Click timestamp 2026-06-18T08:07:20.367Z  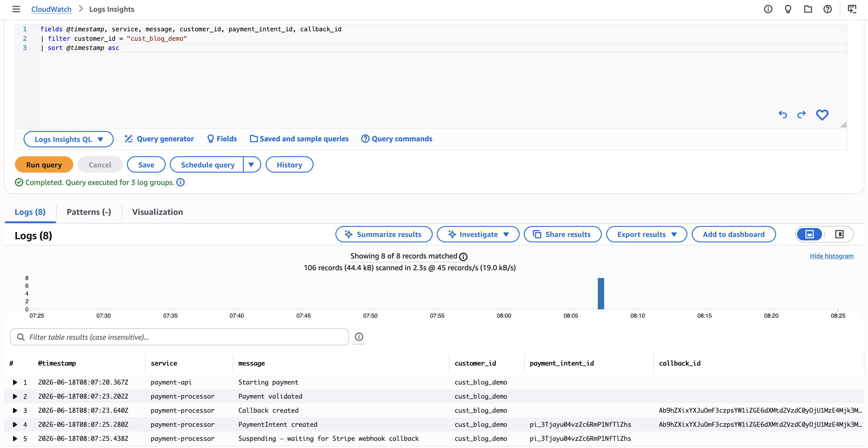tap(83, 382)
